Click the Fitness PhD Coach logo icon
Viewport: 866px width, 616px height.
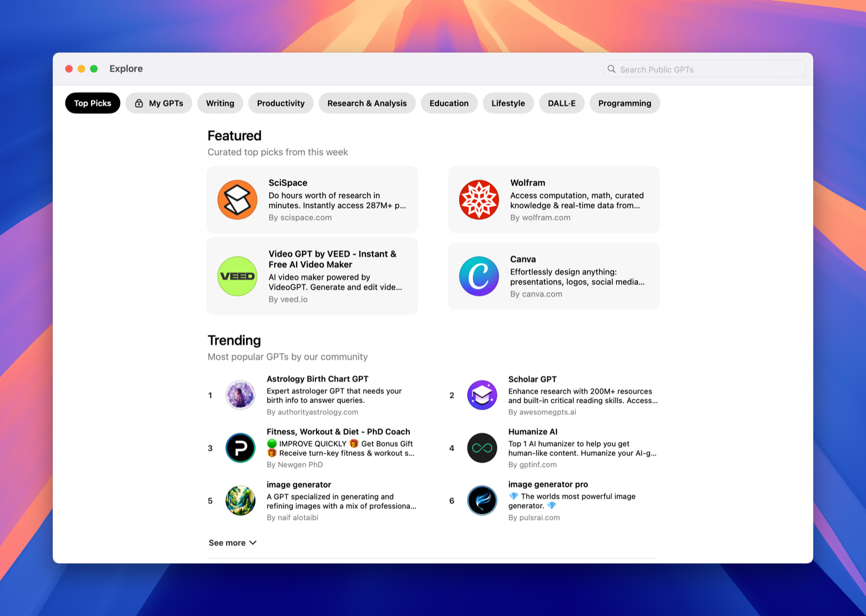tap(240, 448)
